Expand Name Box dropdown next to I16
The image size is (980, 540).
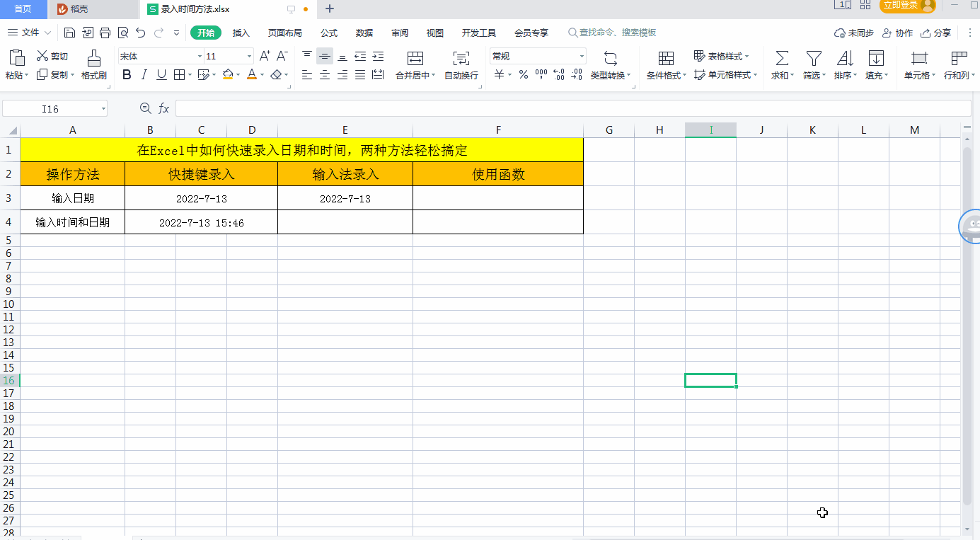coord(103,108)
